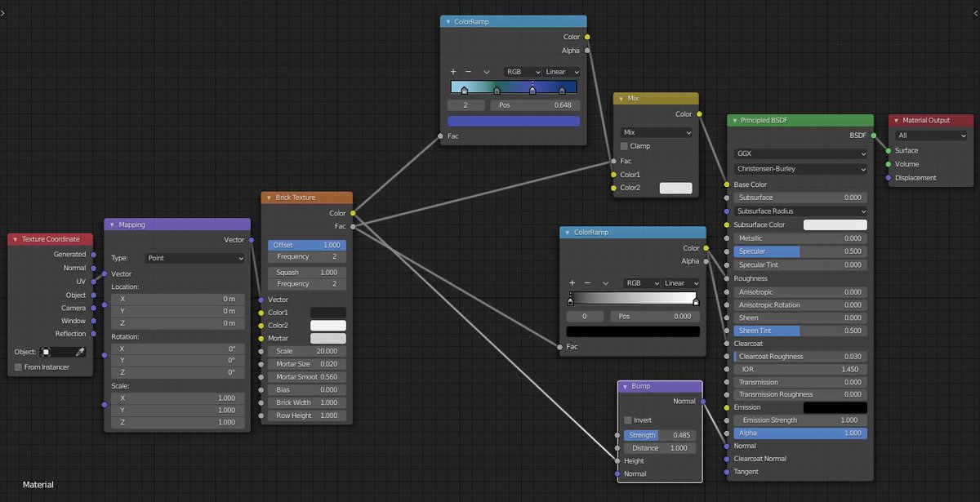Click the Brick Texture Offset 1.000 slider
The image size is (980, 502).
click(x=307, y=245)
